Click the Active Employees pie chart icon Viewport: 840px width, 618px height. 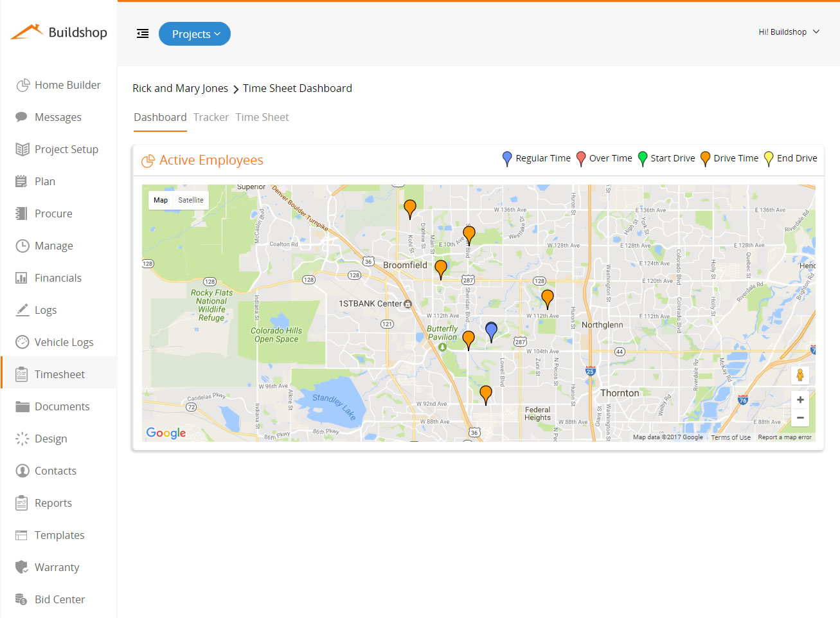(148, 161)
